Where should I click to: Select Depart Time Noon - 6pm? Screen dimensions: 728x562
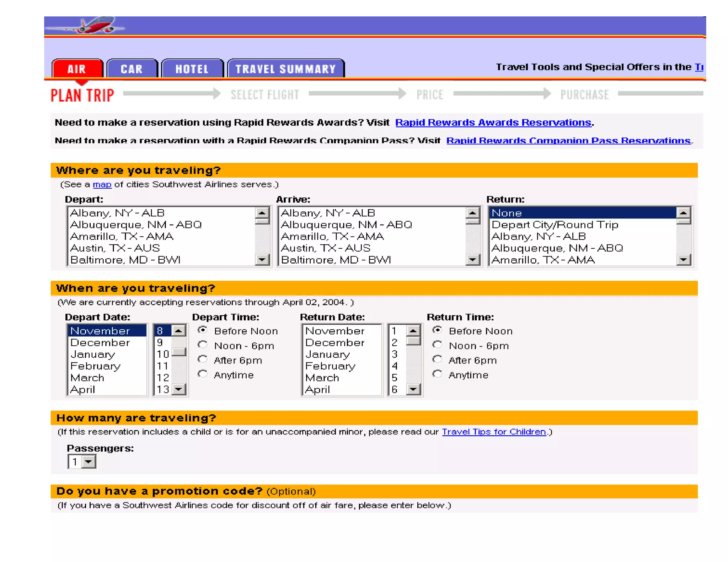coord(203,345)
